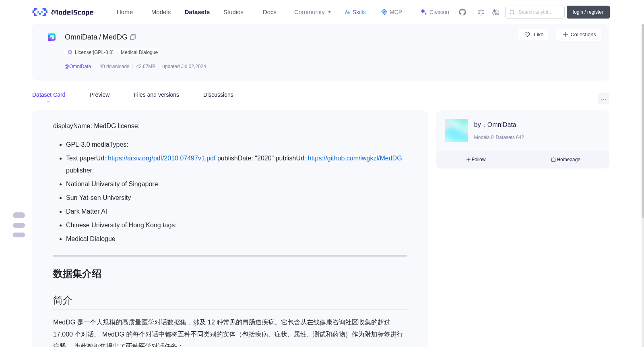Click the updated Jul 02,2024 text
Viewport: 644px width, 347px height.
click(184, 66)
